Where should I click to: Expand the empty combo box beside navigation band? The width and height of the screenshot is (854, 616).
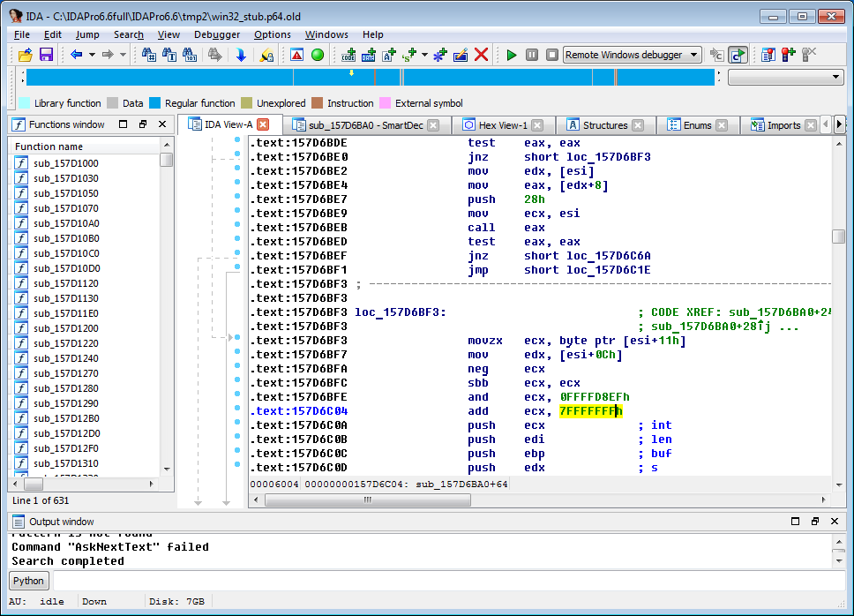tap(836, 78)
